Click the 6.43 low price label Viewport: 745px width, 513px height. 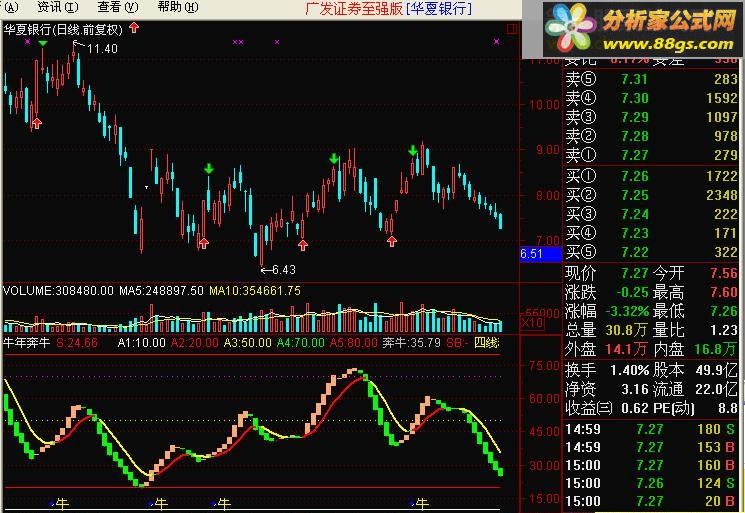[x=284, y=270]
